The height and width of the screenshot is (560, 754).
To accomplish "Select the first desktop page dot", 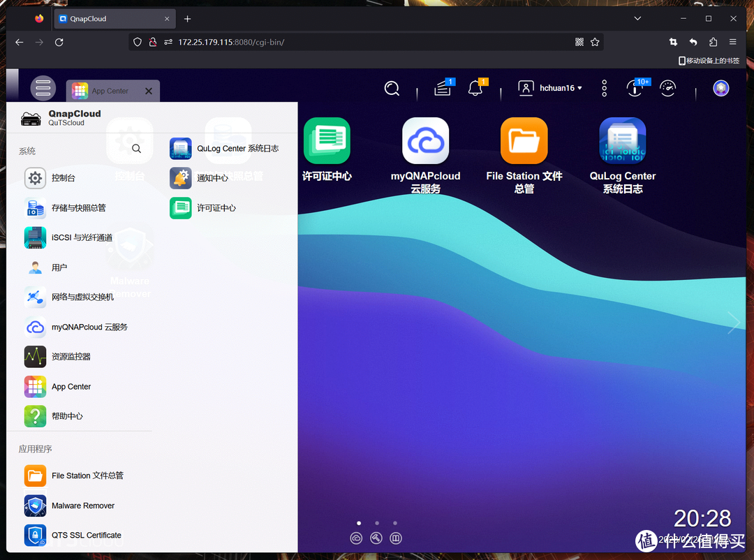I will pyautogui.click(x=359, y=523).
